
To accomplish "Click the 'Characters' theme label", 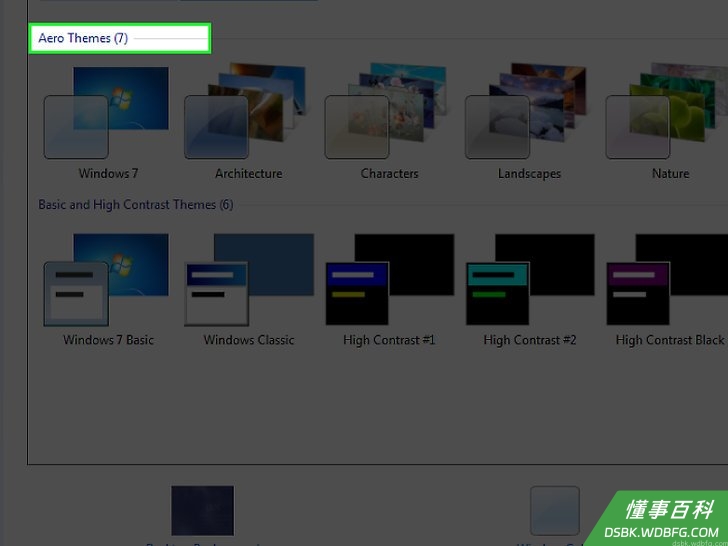I will 390,174.
